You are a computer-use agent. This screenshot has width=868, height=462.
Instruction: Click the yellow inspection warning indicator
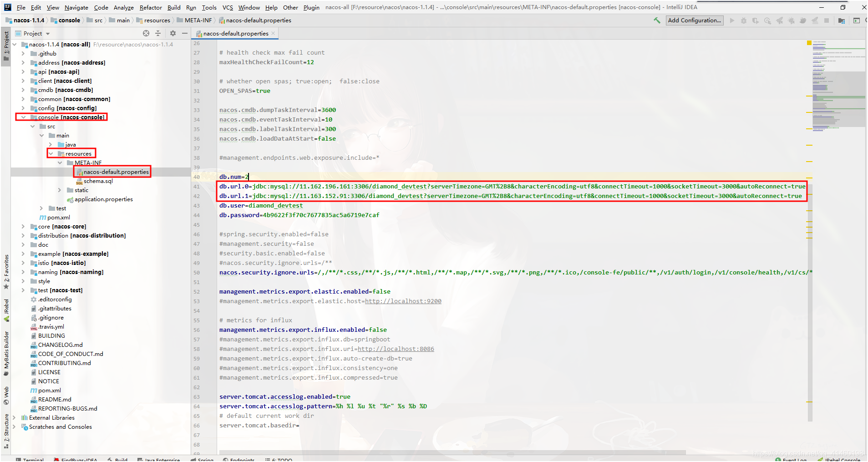tap(809, 43)
